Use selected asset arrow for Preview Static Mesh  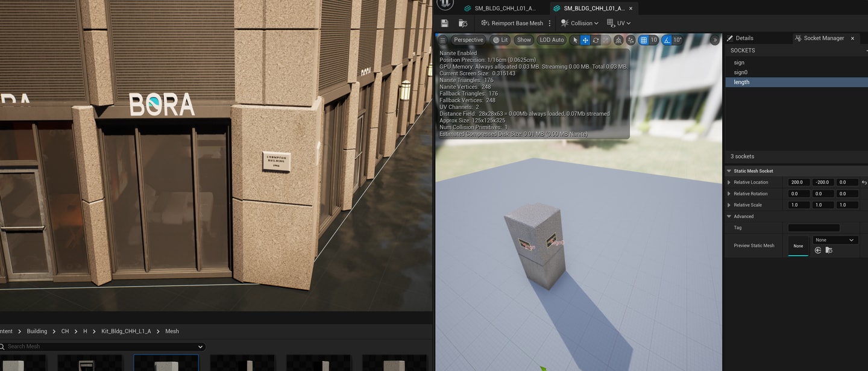818,250
